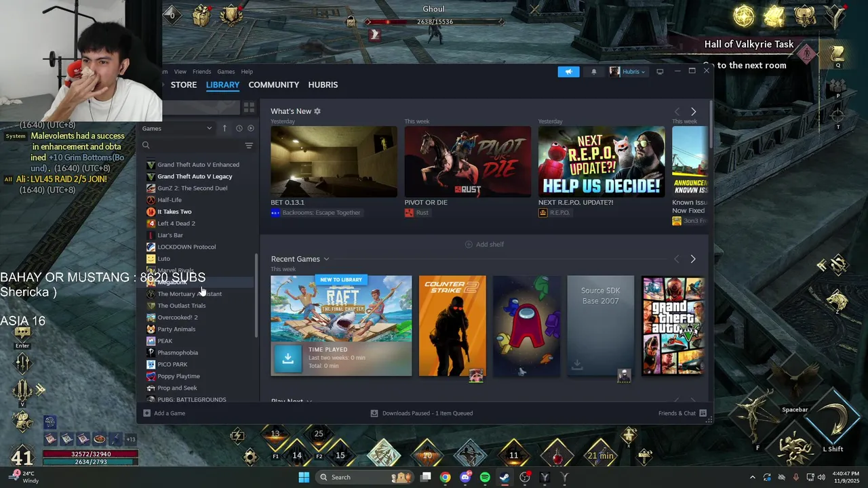Click Raft download install button
The width and height of the screenshot is (868, 488).
[x=288, y=359]
